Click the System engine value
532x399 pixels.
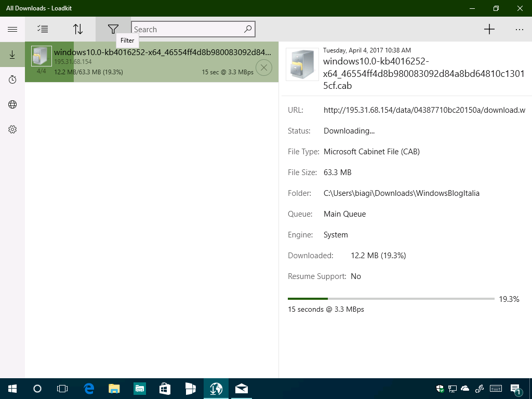[336, 234]
